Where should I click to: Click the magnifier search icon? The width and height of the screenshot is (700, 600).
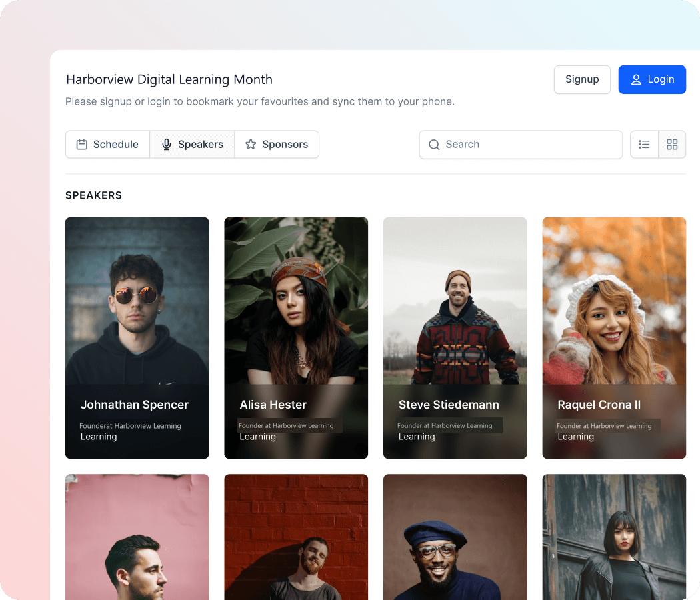[x=434, y=145]
